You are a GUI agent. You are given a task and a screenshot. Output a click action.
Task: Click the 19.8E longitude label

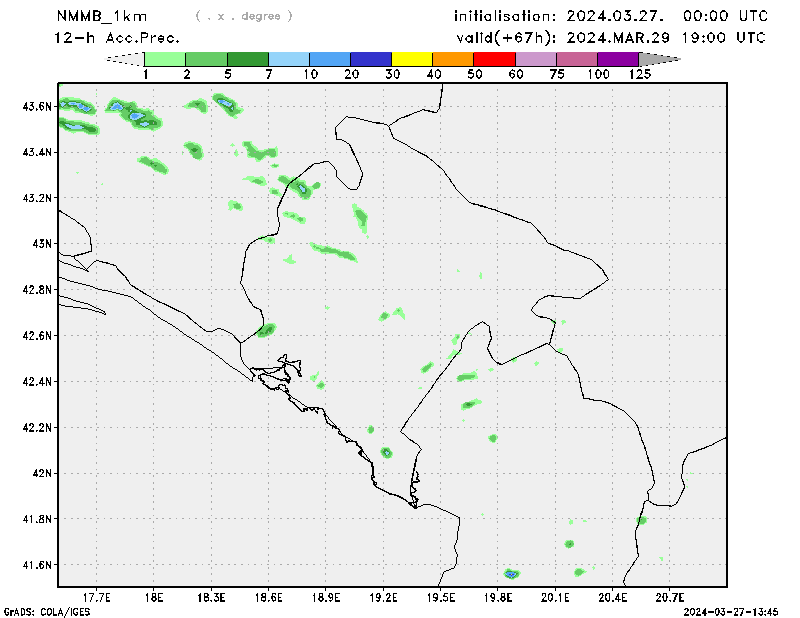click(x=498, y=598)
